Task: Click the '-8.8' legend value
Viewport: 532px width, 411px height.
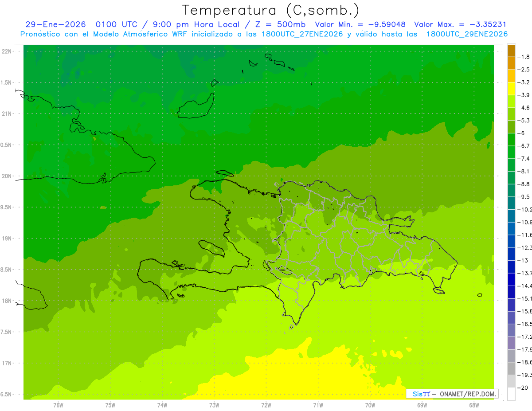Action: tap(524, 184)
